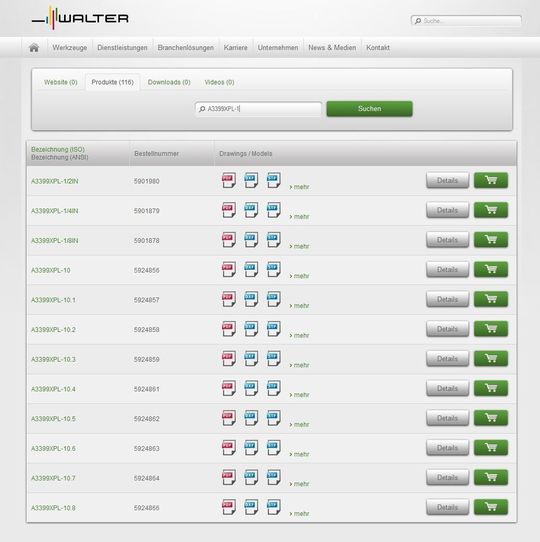The width and height of the screenshot is (540, 542).
Task: Open the A3399XPL-10.1 product link
Action: point(53,300)
